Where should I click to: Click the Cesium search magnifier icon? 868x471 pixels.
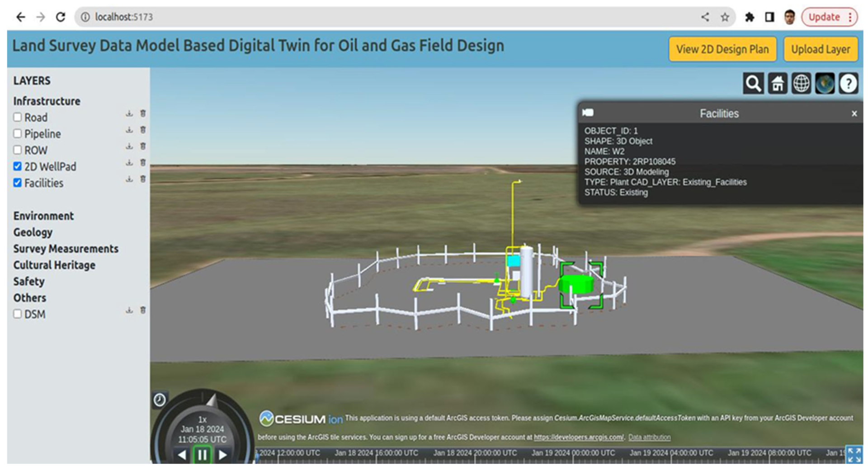(753, 84)
